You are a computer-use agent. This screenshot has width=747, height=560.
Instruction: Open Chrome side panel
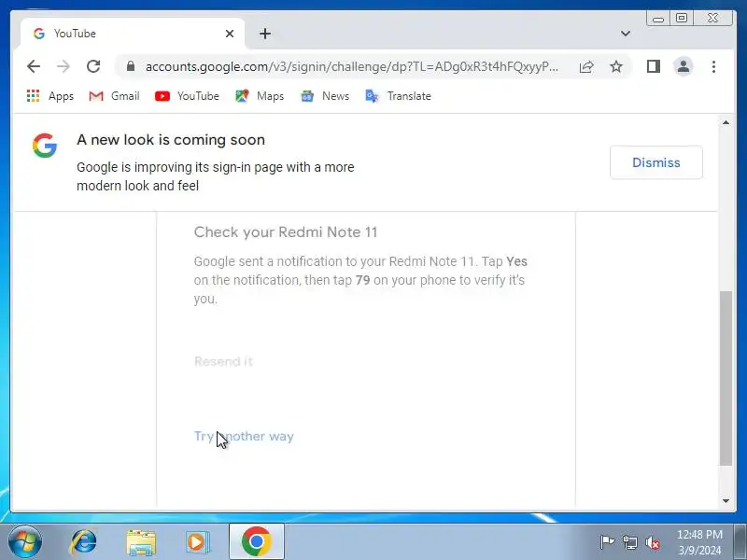pos(654,66)
